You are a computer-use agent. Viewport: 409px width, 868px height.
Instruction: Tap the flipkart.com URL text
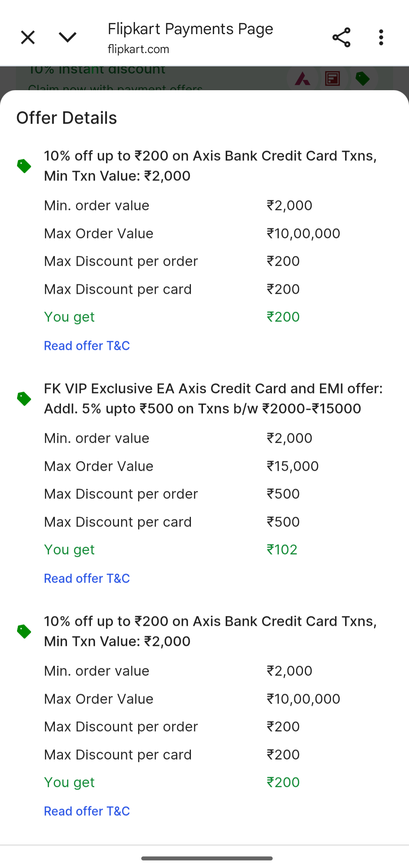[x=138, y=49]
